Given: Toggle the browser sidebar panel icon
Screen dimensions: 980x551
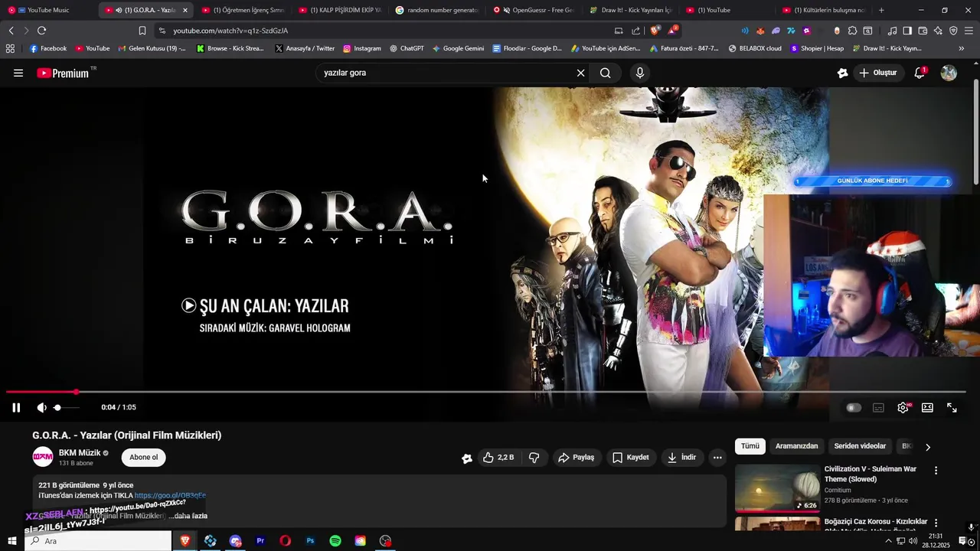Looking at the screenshot, I should [x=907, y=31].
